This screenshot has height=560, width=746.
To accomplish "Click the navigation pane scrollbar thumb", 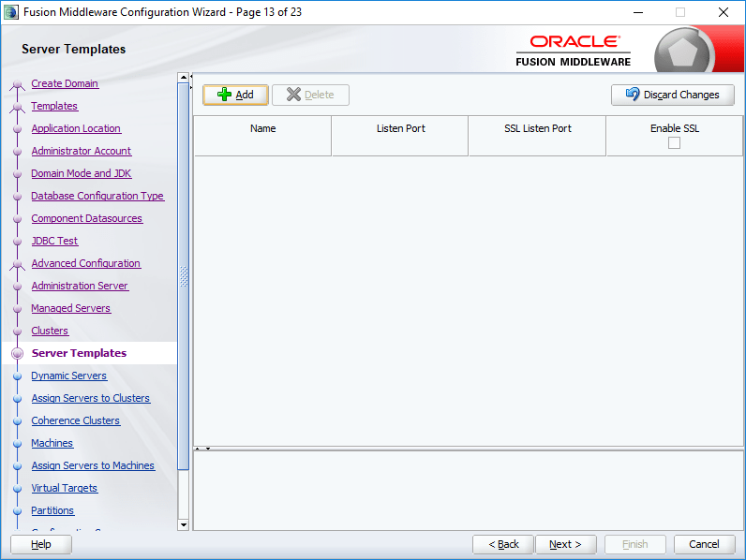I will point(183,276).
